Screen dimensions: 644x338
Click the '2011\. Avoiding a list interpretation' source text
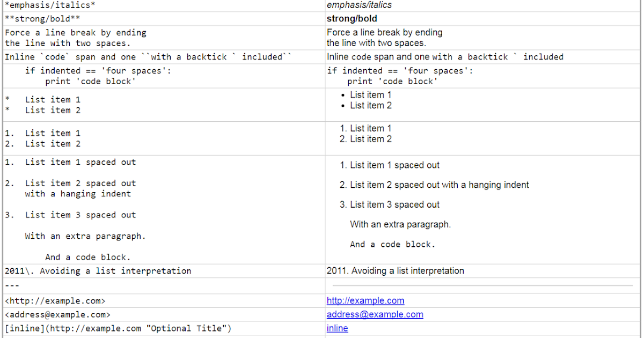pyautogui.click(x=98, y=271)
